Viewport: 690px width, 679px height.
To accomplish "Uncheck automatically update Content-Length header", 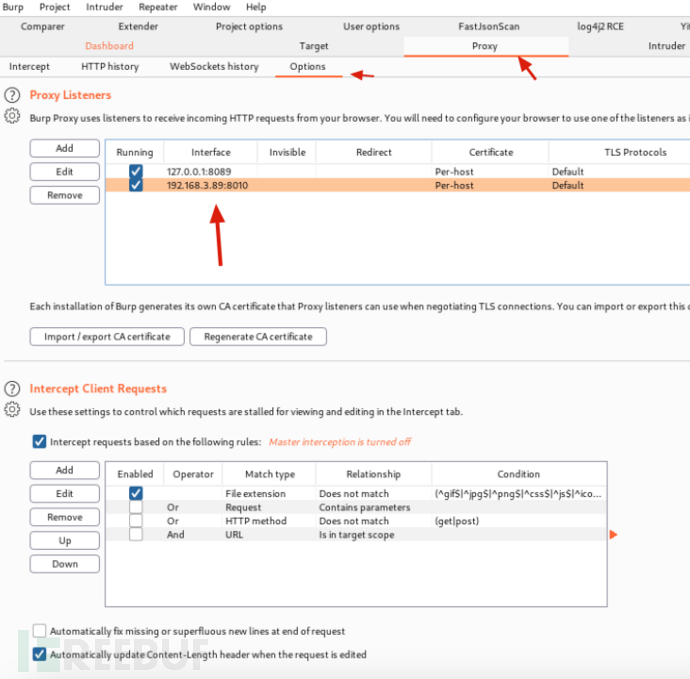I will tap(39, 655).
